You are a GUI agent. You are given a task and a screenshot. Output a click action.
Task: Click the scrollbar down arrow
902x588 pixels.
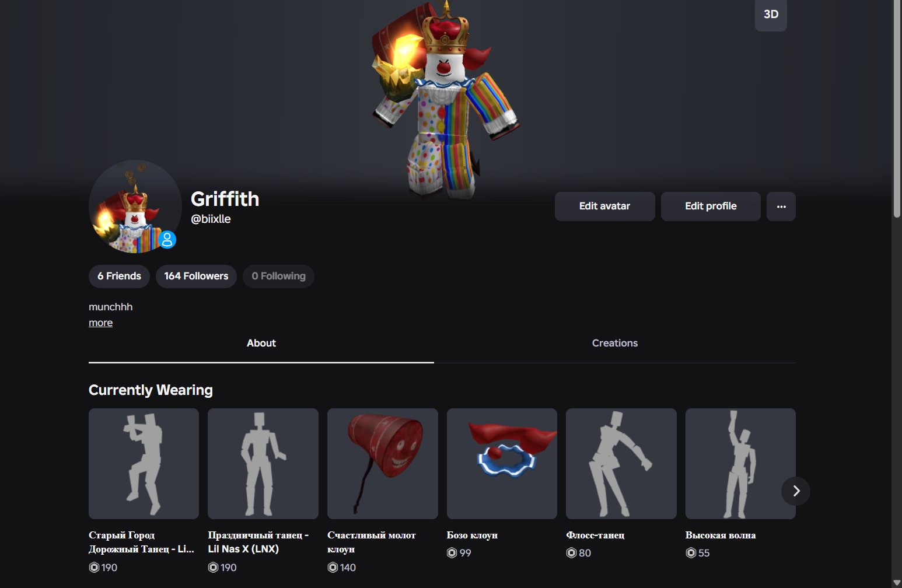(x=897, y=583)
